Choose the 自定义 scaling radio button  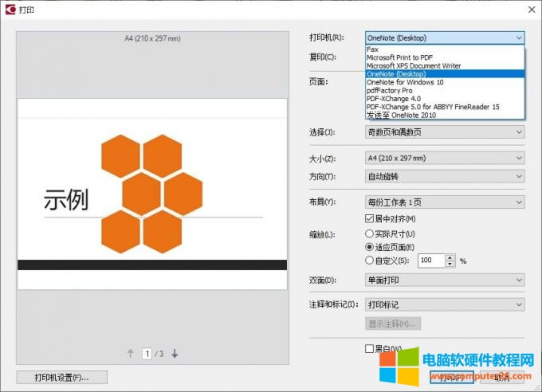369,261
